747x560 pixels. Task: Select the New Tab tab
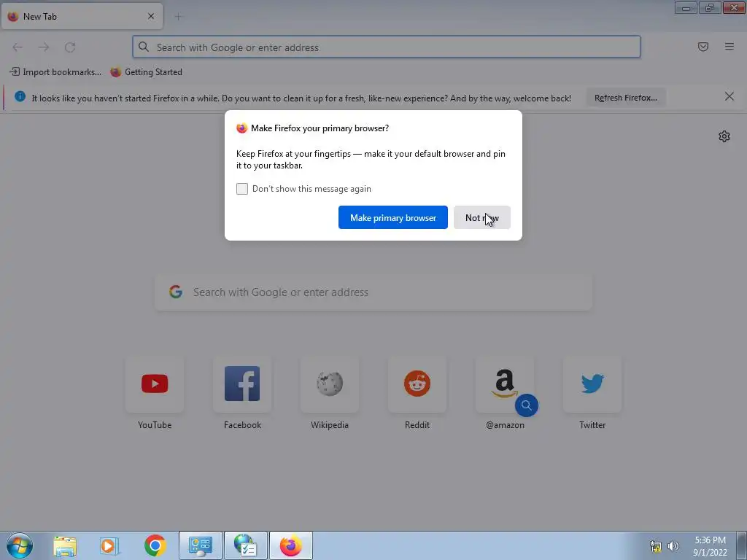coord(82,16)
